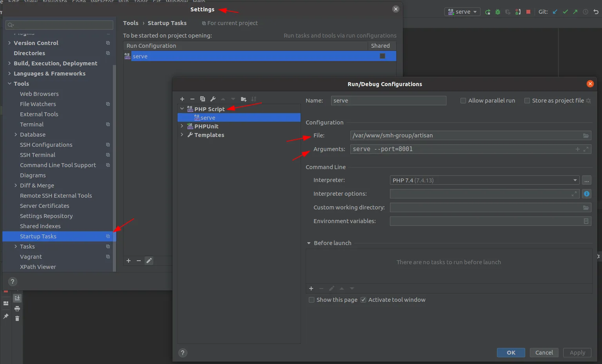Check Store as project file
This screenshot has height=364, width=602.
tap(527, 101)
